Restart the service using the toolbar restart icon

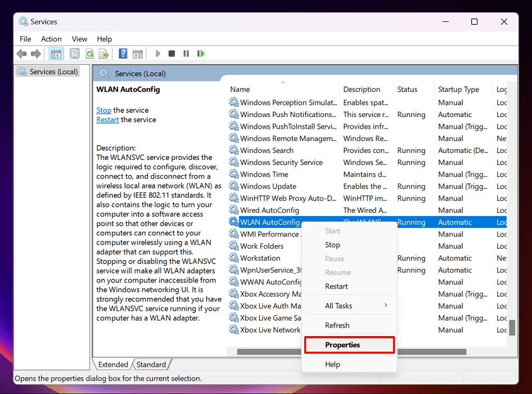point(201,53)
